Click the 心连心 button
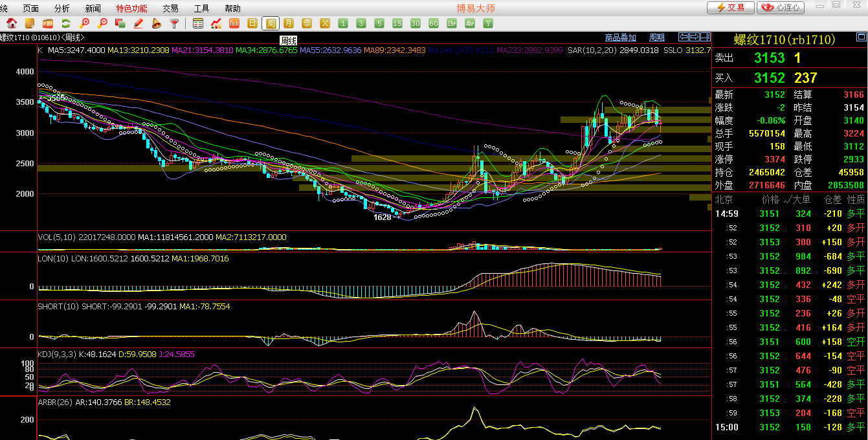The width and height of the screenshot is (868, 440). click(x=781, y=8)
